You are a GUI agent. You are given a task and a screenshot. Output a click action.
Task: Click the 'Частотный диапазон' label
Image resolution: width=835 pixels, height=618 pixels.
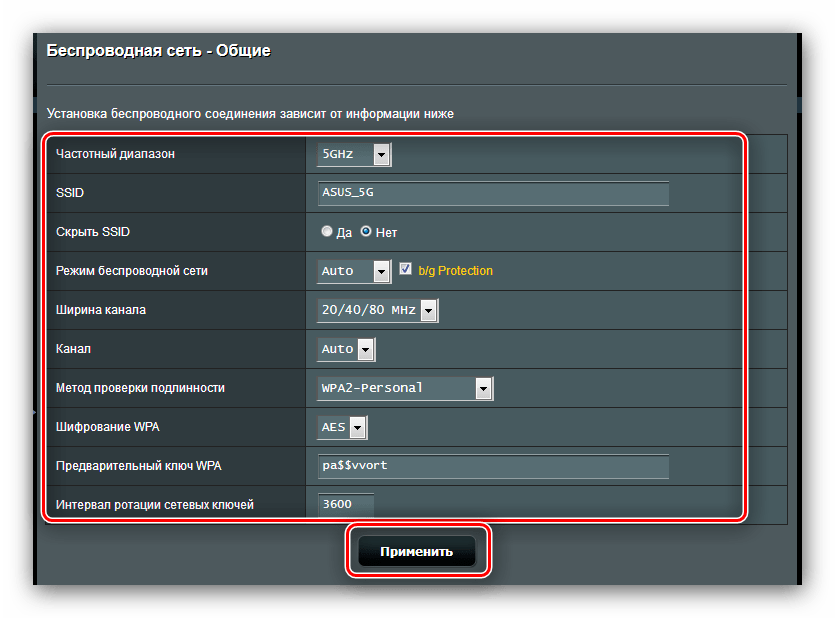pos(115,154)
